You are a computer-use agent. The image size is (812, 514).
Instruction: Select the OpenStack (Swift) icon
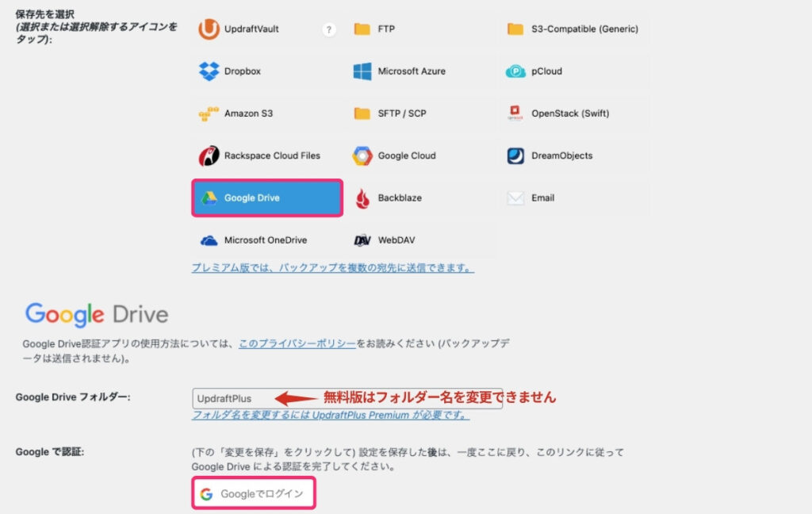point(515,113)
